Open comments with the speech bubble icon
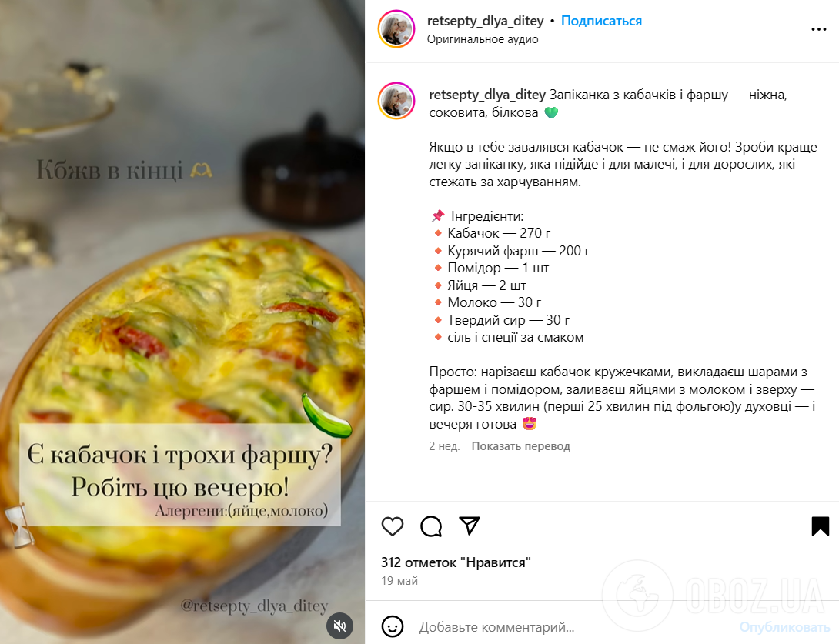This screenshot has height=644, width=839. (431, 526)
